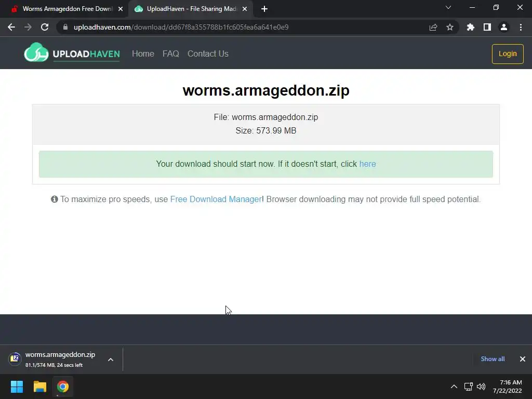
Task: Open the FAQ nav link
Action: pos(170,54)
